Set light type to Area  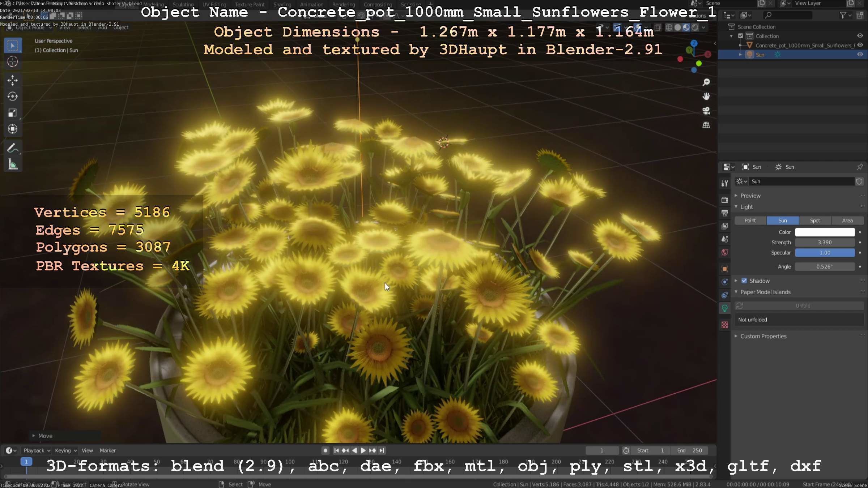[847, 221]
